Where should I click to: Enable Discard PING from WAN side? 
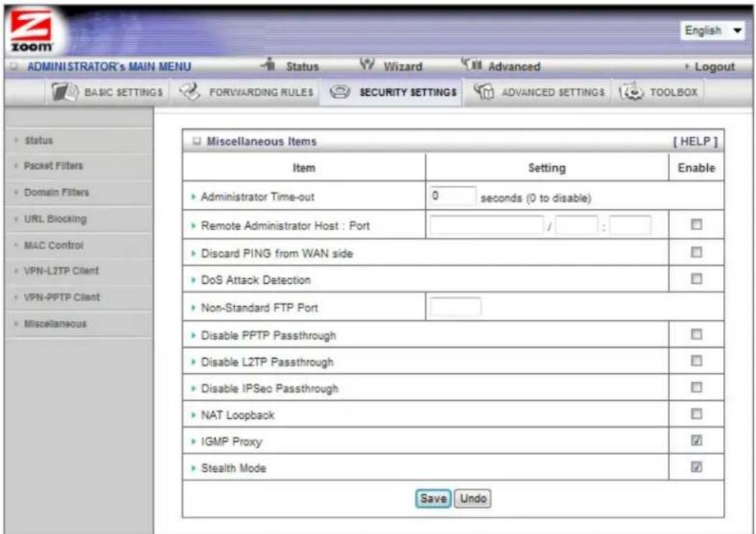coord(696,252)
